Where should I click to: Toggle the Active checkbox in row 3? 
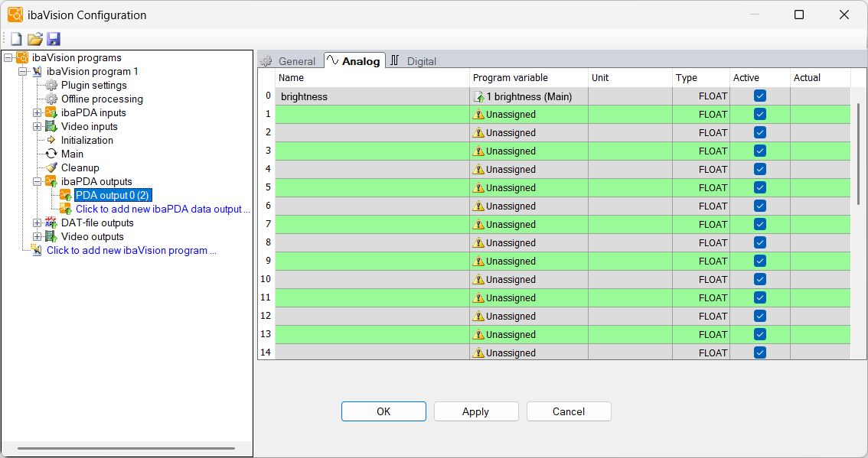tap(760, 151)
